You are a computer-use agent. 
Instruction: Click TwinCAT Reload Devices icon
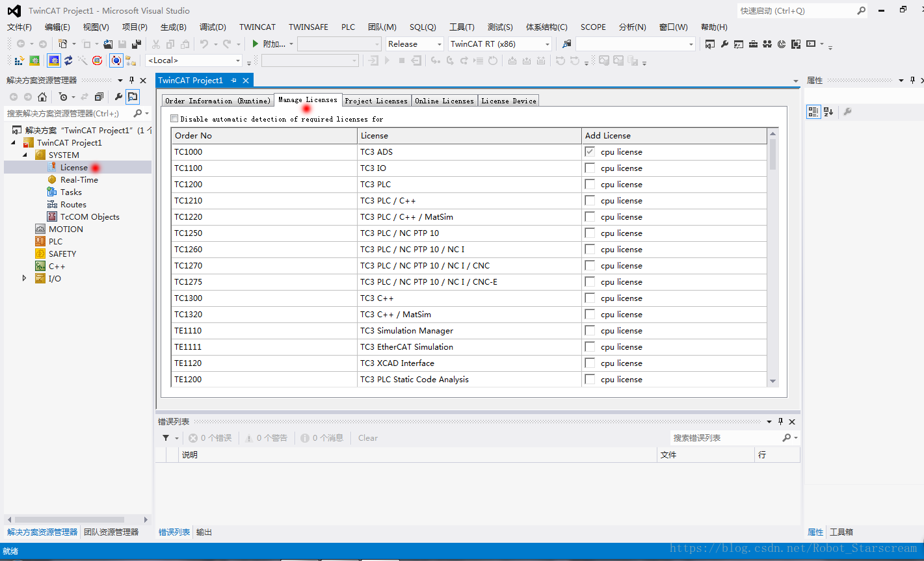point(68,60)
